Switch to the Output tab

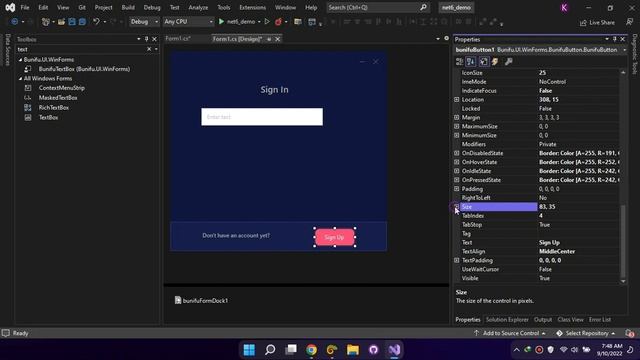click(543, 320)
